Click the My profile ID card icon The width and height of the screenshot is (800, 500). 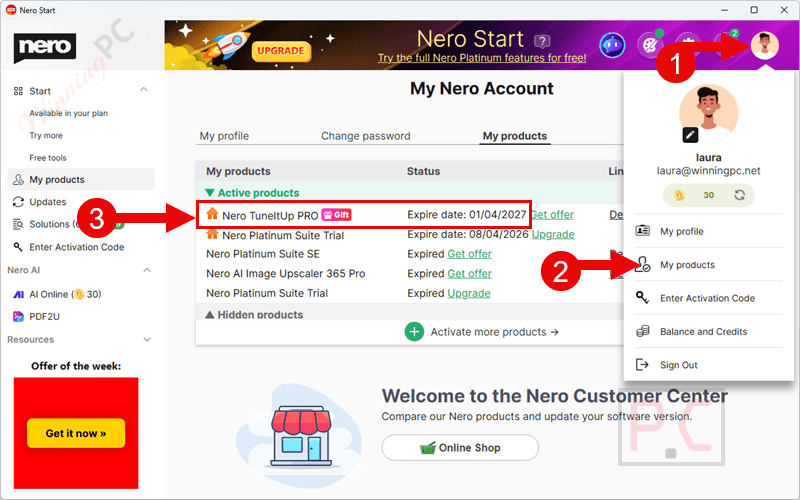[642, 231]
